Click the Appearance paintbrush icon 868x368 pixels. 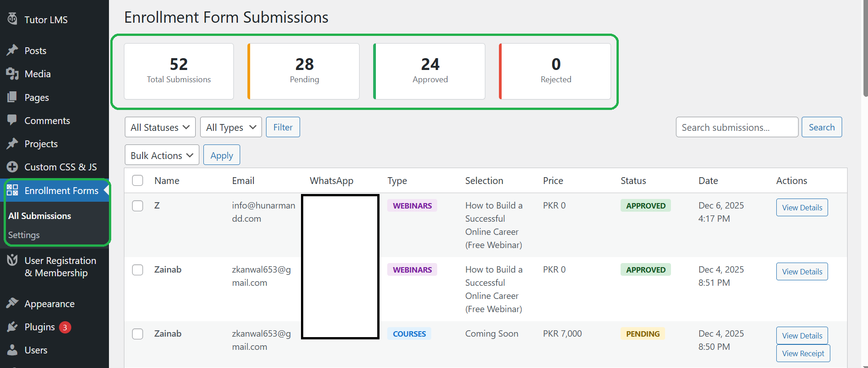point(12,303)
